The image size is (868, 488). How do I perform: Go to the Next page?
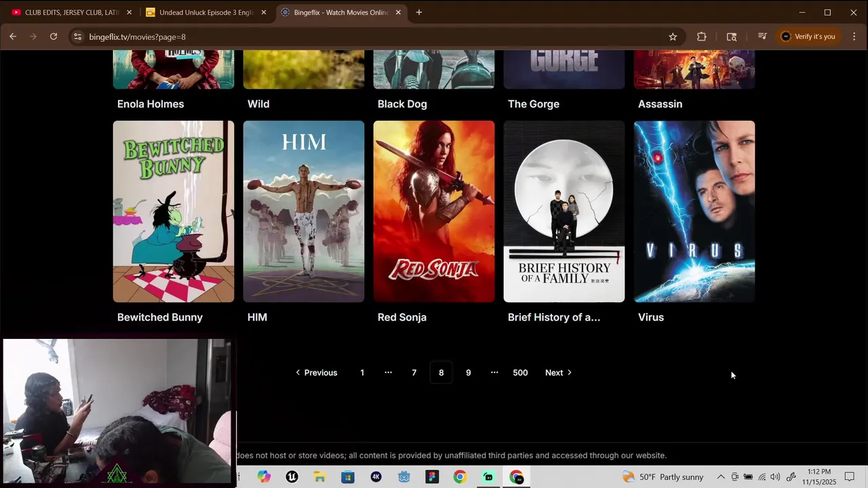(558, 373)
